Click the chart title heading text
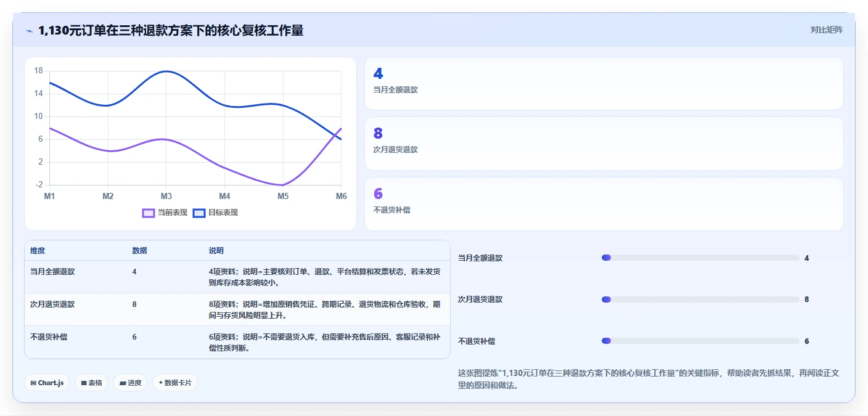This screenshot has width=868, height=416. [x=171, y=30]
